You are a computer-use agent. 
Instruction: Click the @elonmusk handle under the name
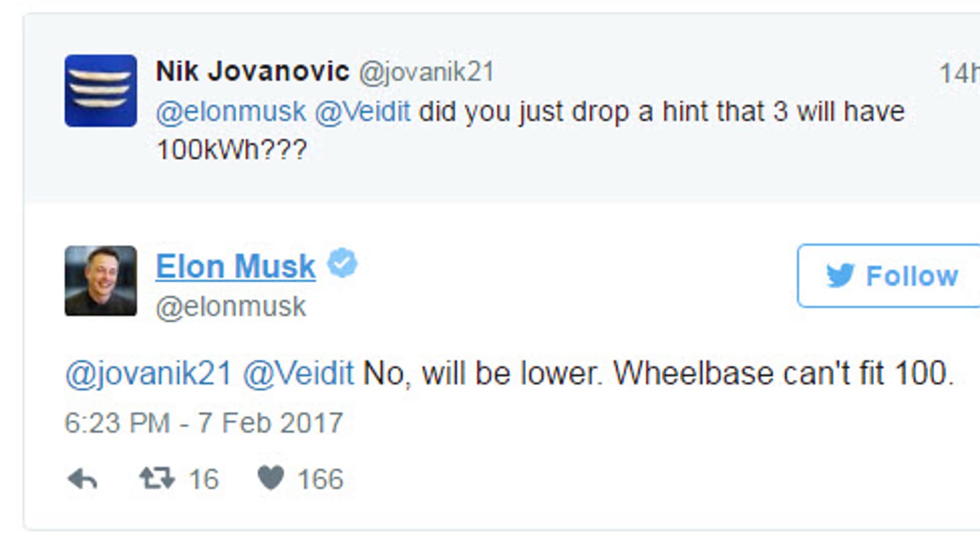231,307
